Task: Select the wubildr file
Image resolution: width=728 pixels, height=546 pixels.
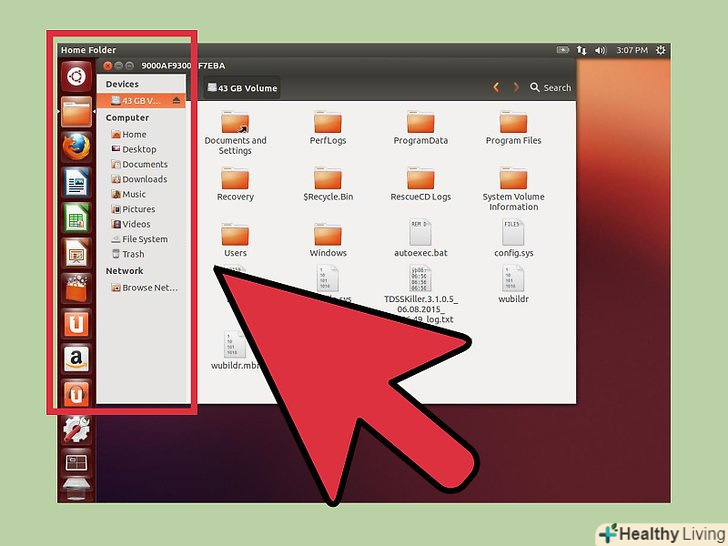Action: click(514, 284)
